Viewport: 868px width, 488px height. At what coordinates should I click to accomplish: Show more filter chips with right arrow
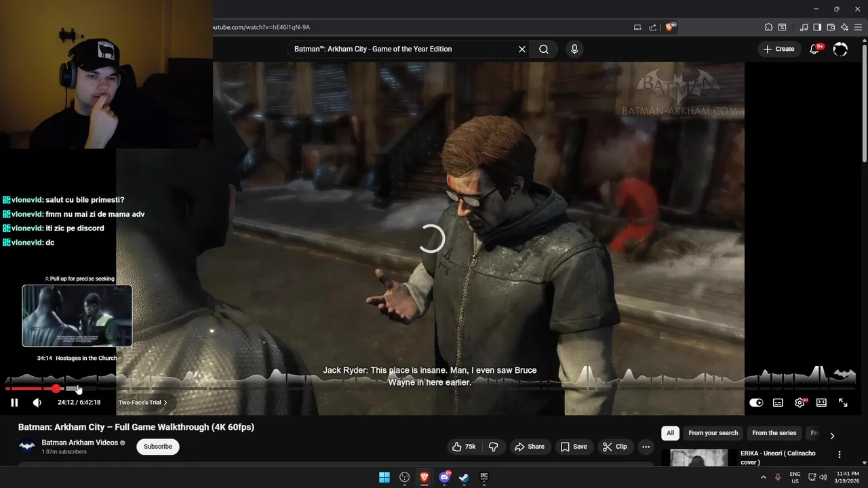[832, 436]
